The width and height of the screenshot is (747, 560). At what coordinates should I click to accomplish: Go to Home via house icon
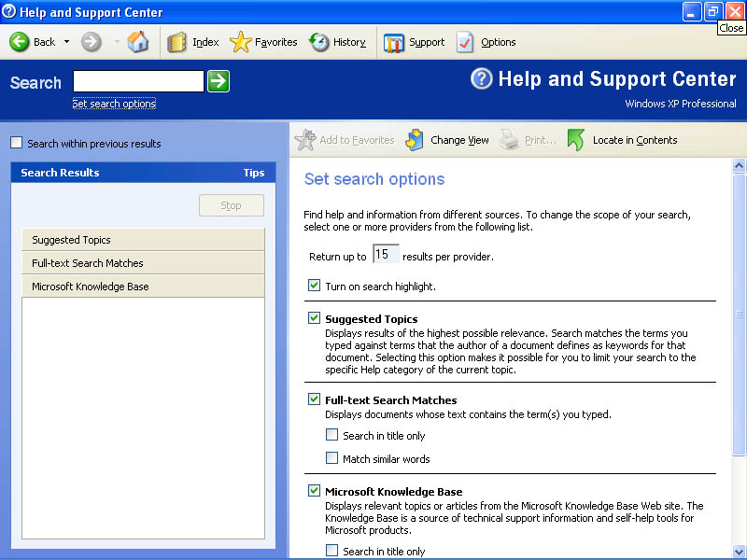[x=138, y=42]
